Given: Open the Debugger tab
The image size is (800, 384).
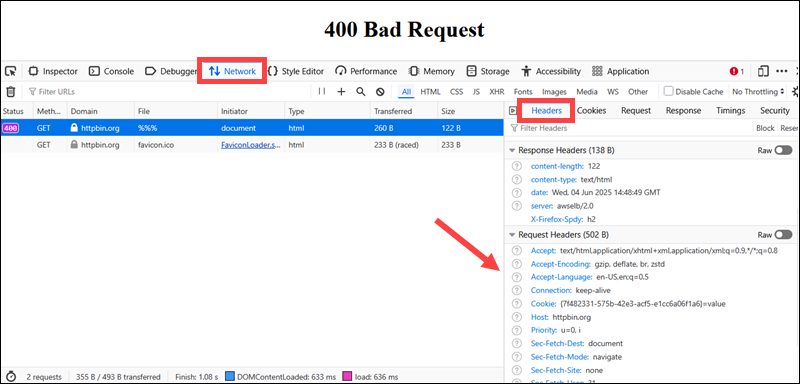Looking at the screenshot, I should click(171, 71).
